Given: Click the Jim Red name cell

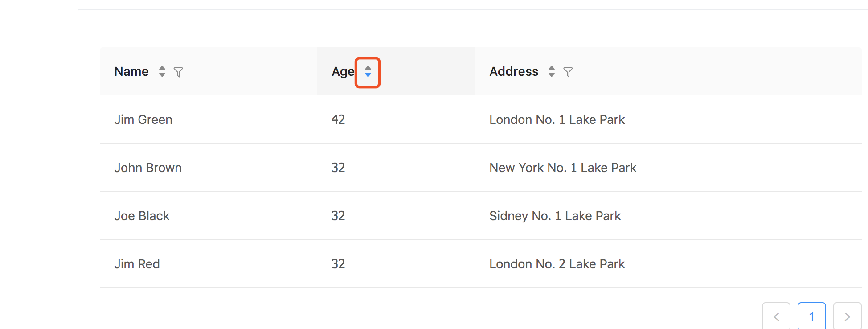Looking at the screenshot, I should tap(137, 264).
